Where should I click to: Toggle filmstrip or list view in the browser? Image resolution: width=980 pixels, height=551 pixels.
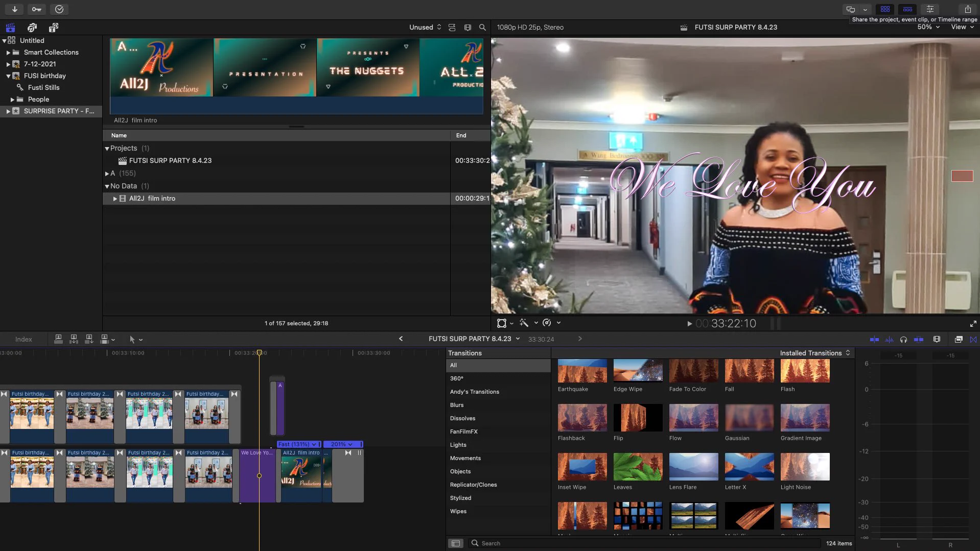point(452,28)
